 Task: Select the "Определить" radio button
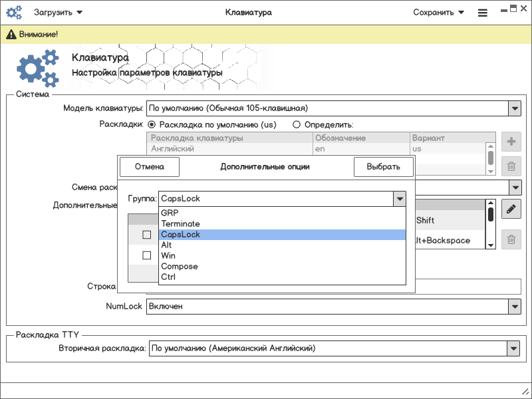point(297,124)
